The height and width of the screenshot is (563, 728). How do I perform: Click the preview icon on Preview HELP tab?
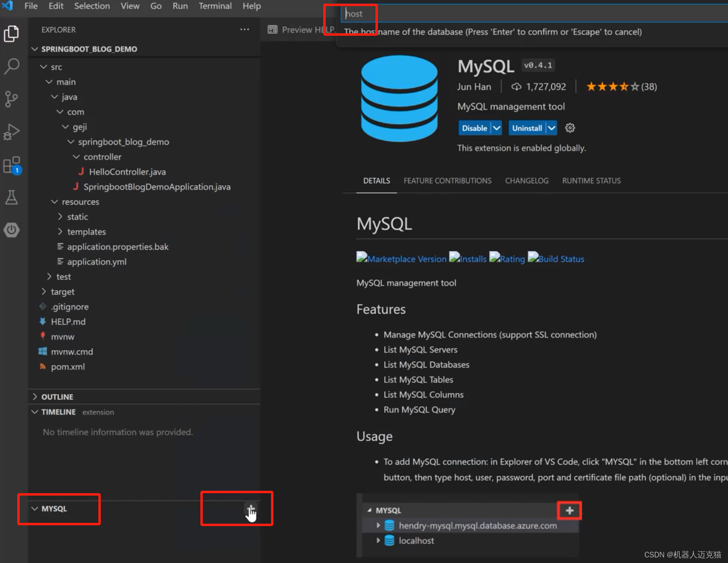coord(273,30)
